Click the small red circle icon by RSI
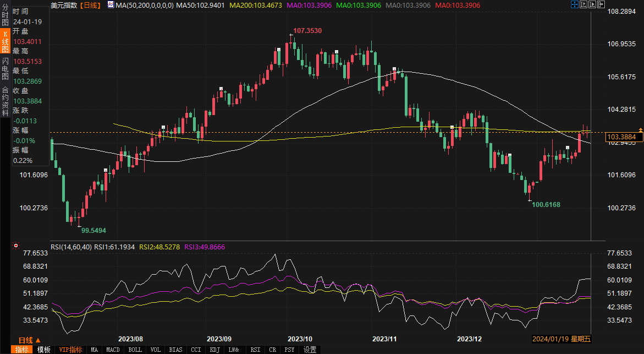644x354 pixels. 15,246
